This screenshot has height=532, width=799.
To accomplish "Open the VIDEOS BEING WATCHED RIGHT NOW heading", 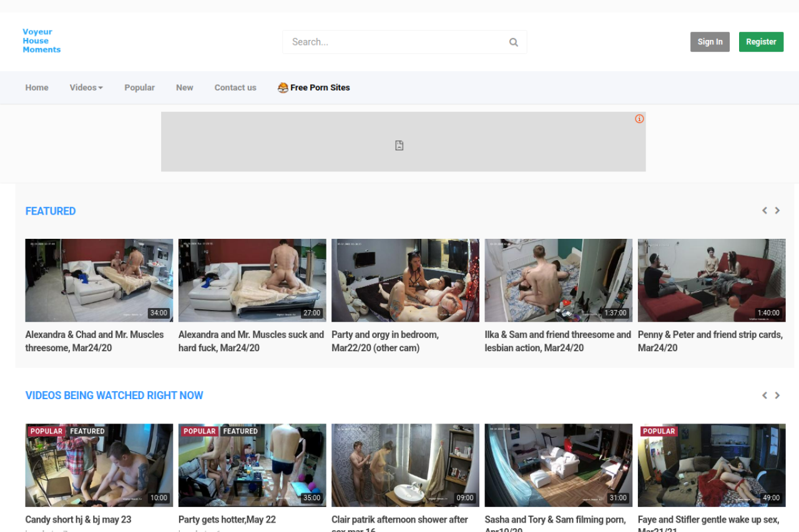I will [x=114, y=395].
